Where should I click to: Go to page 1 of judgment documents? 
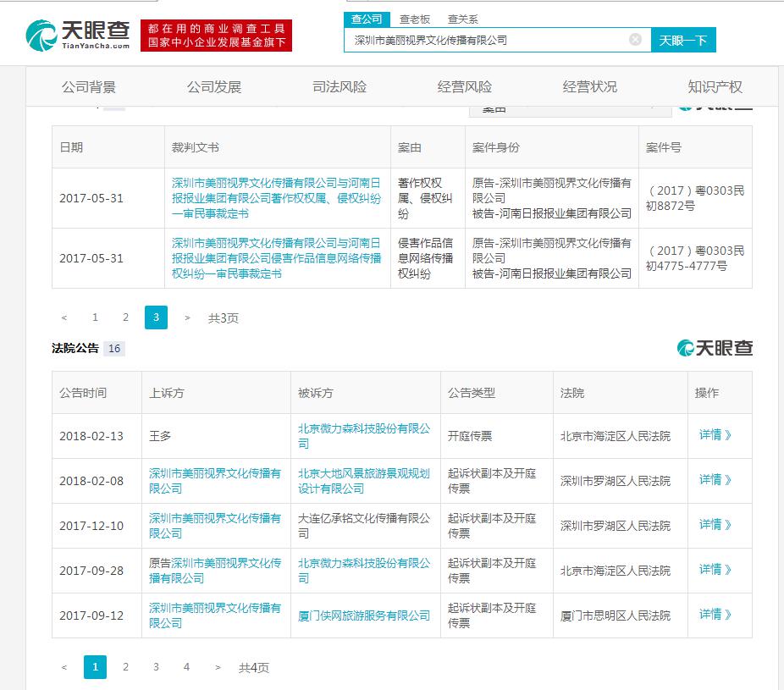pyautogui.click(x=95, y=317)
